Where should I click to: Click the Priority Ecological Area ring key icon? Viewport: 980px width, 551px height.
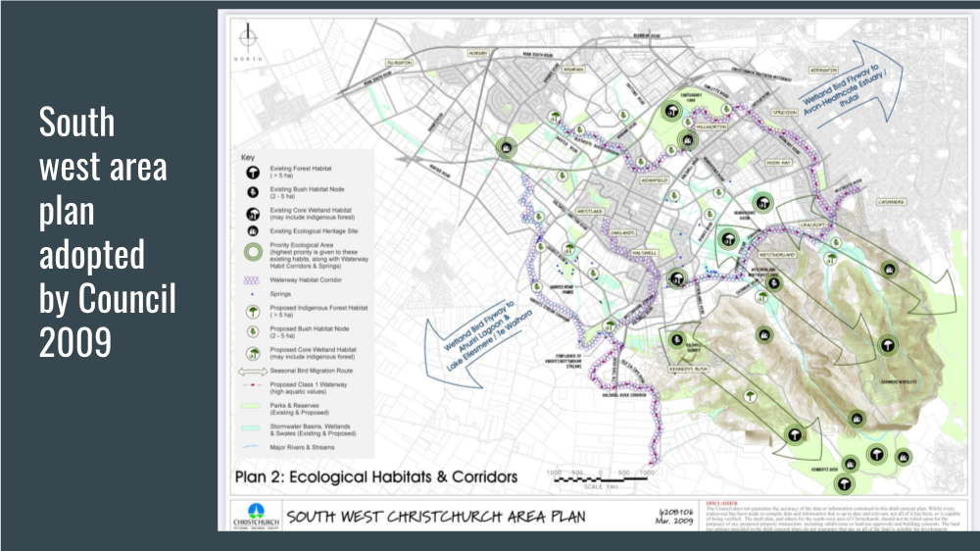253,253
